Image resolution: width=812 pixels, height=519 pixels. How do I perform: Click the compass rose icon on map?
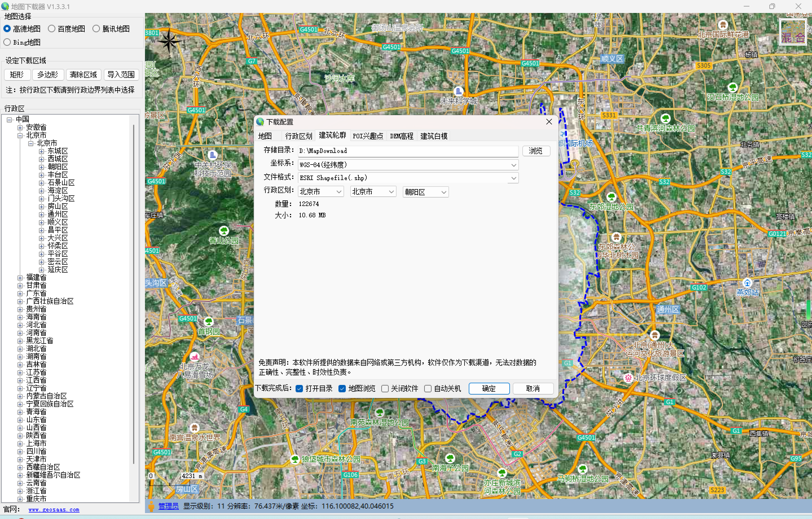169,41
